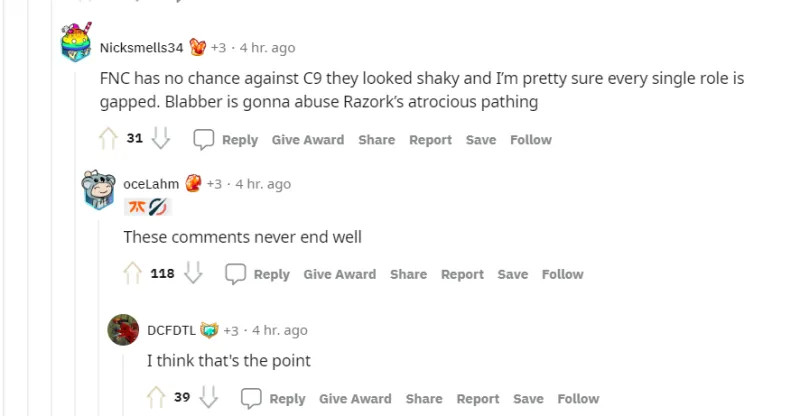Share oceLahm's comment
This screenshot has height=416, width=800.
tap(408, 274)
